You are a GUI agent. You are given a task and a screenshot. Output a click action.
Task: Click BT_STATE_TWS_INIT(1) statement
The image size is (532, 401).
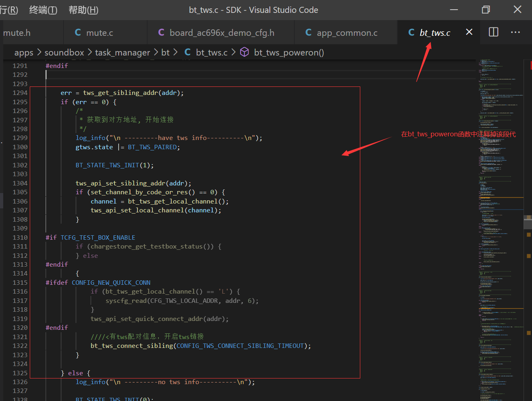coord(115,165)
